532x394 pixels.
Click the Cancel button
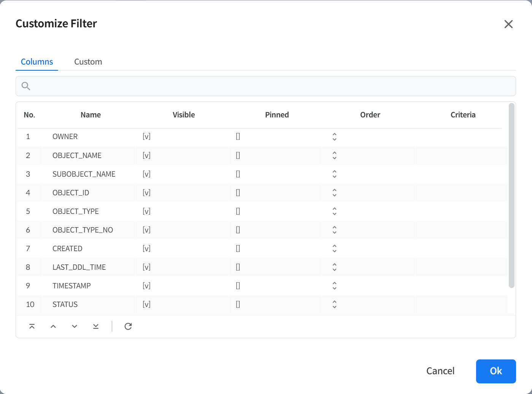point(440,371)
